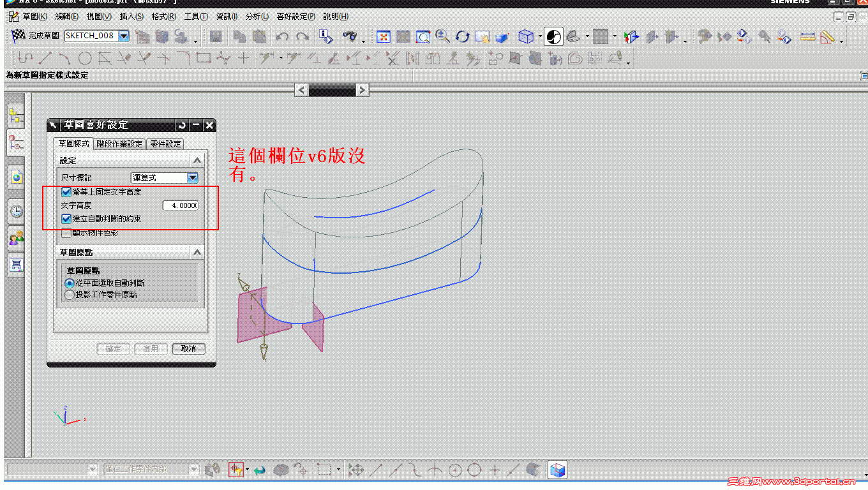Select 從平面選取自動判斷 radio button

click(70, 283)
